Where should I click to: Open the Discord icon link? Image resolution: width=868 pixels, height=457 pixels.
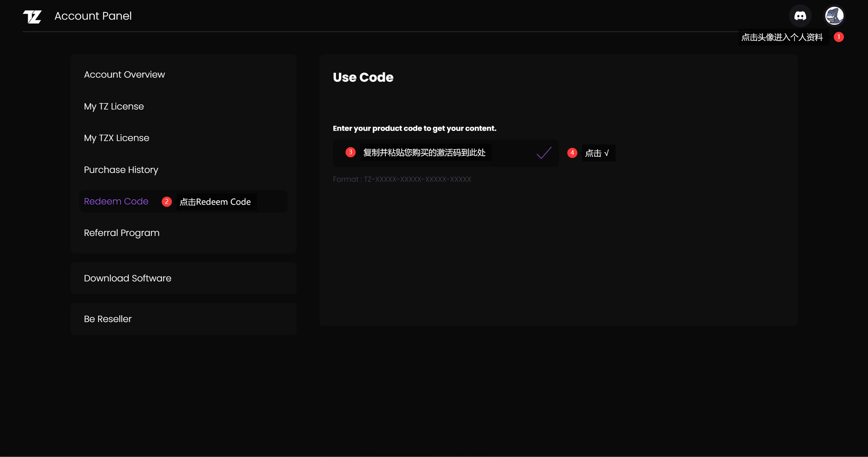coord(800,16)
